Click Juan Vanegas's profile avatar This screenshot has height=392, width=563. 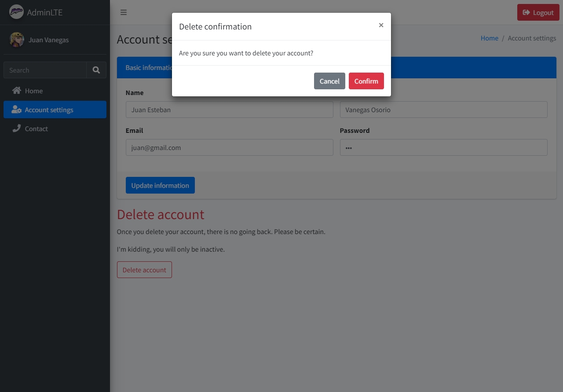tap(16, 40)
